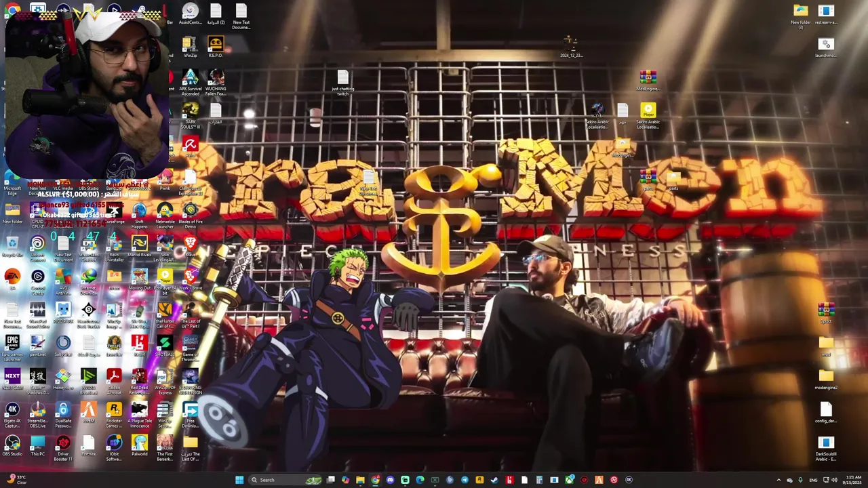Viewport: 868px width, 488px height.
Task: Launch The Last of Us Part I shortcut
Action: (191, 314)
